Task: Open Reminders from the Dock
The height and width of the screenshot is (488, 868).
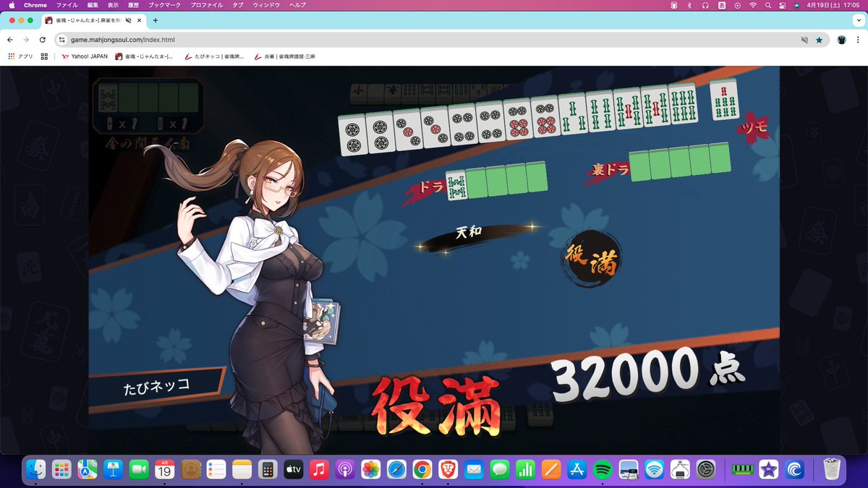Action: pyautogui.click(x=216, y=470)
